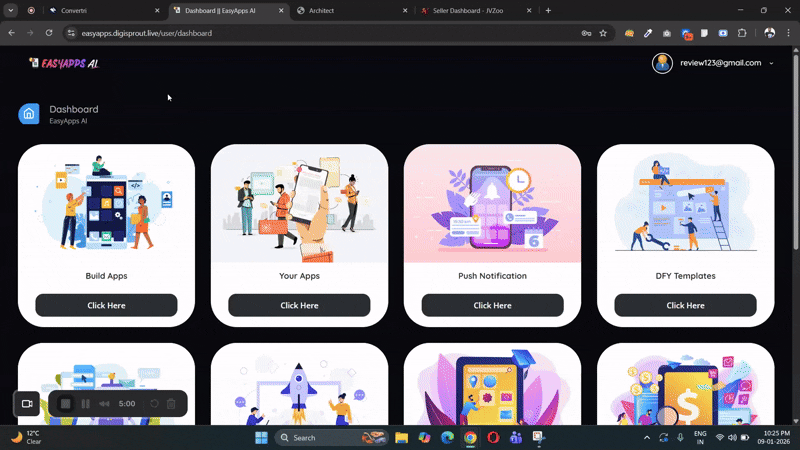Bookmark this page with the star
This screenshot has width=800, height=450.
point(603,33)
